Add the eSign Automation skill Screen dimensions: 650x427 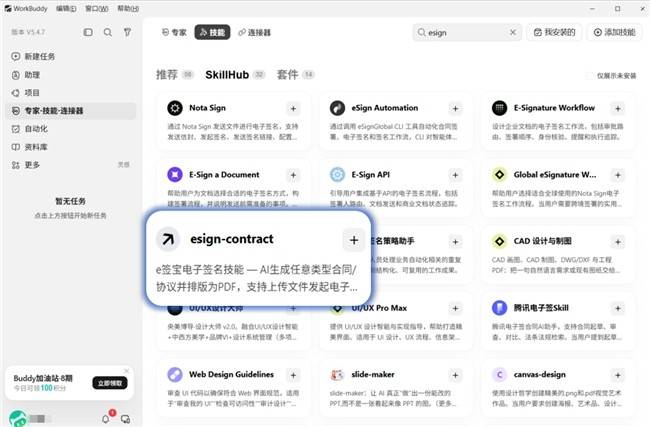click(x=455, y=109)
